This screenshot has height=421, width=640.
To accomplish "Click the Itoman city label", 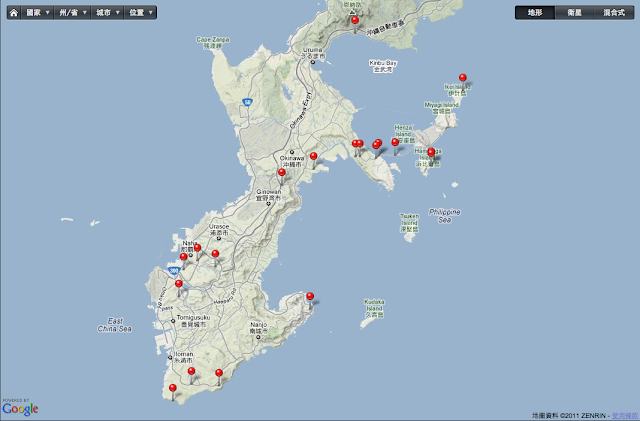I will 183,357.
